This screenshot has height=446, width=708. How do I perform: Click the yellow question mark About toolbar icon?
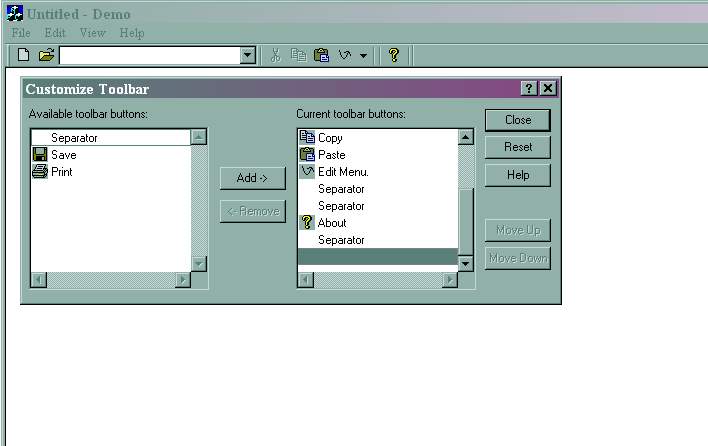coord(394,55)
